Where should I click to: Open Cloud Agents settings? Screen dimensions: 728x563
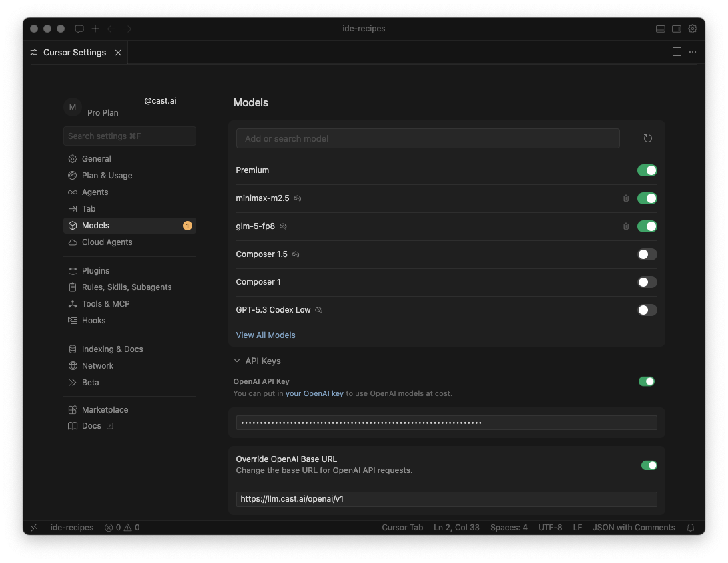tap(129, 242)
